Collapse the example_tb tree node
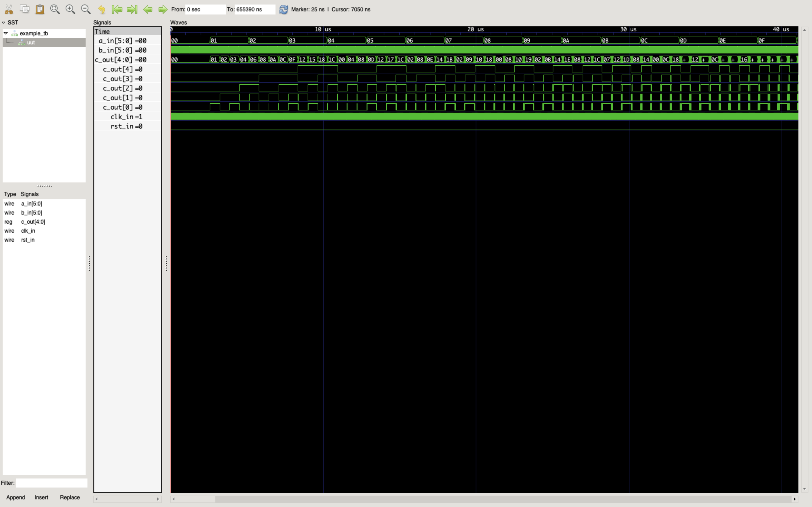Image resolution: width=812 pixels, height=507 pixels. (6, 33)
